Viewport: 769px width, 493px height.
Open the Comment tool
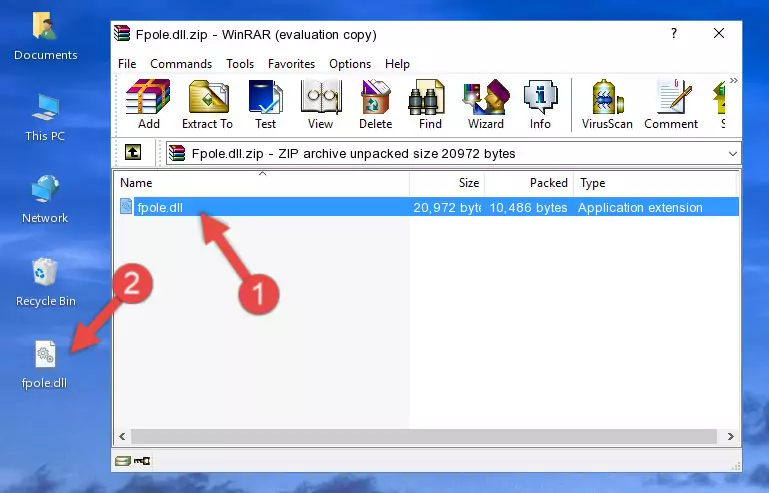[x=671, y=104]
